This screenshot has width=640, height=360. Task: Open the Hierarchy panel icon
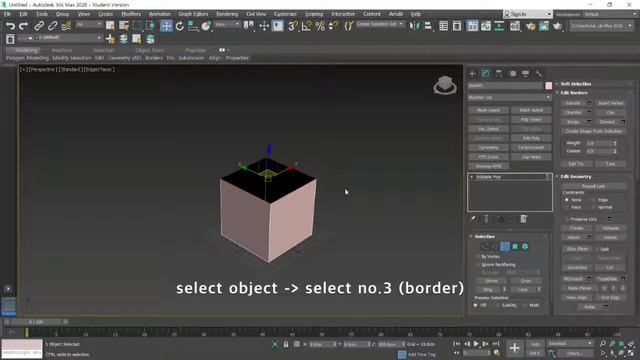499,73
